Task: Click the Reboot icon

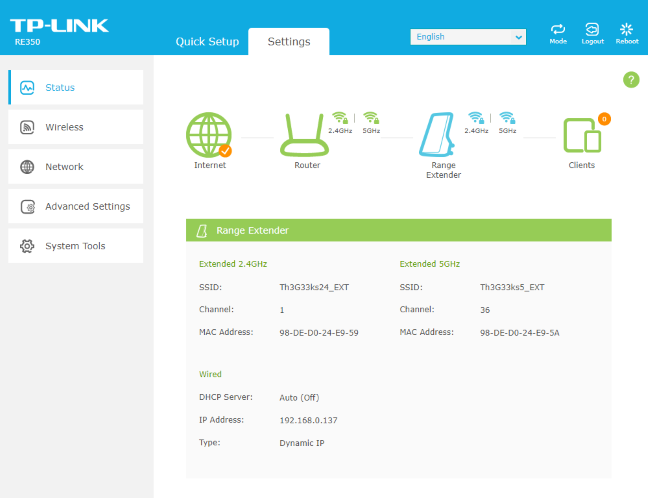Action: tap(627, 29)
